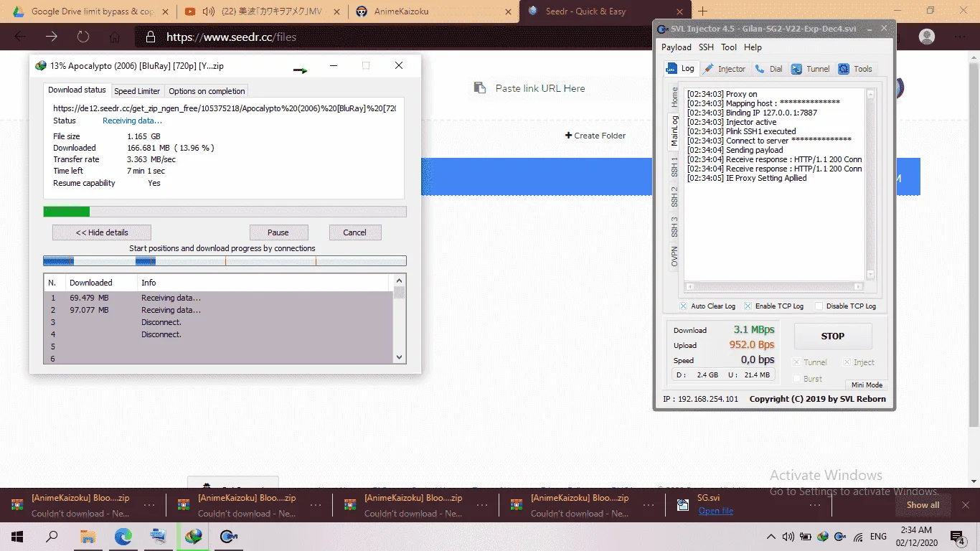Viewport: 980px width, 551px height.
Task: Open the Speed Limiter tab
Action: (137, 91)
